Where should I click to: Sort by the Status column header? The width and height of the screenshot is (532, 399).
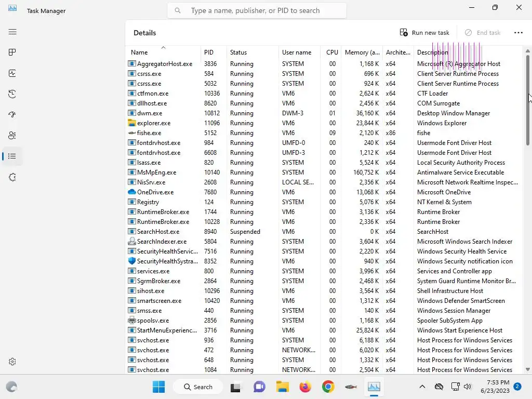[252, 52]
